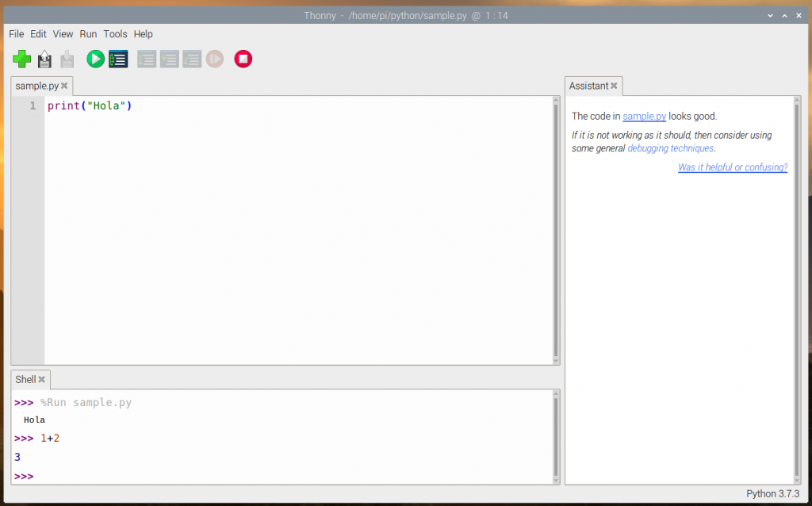The image size is (812, 506).
Task: Open the sample.py link in the Assistant panel
Action: [x=644, y=116]
